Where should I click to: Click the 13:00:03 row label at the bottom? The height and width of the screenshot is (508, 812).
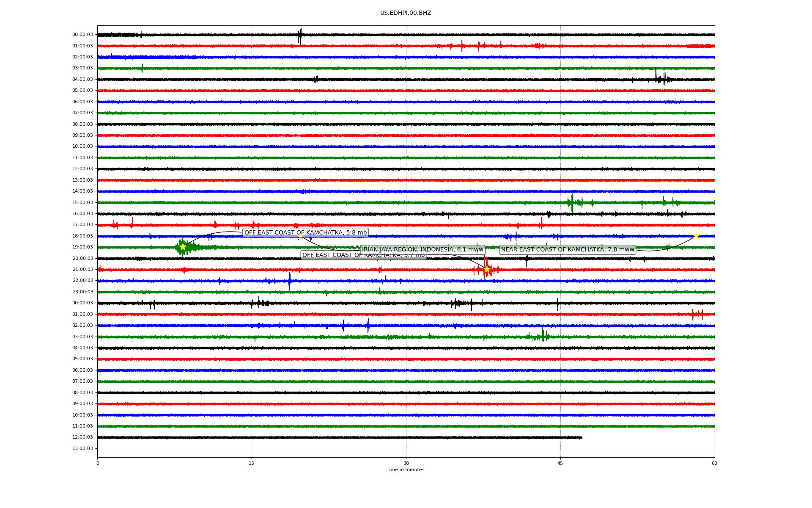point(82,448)
